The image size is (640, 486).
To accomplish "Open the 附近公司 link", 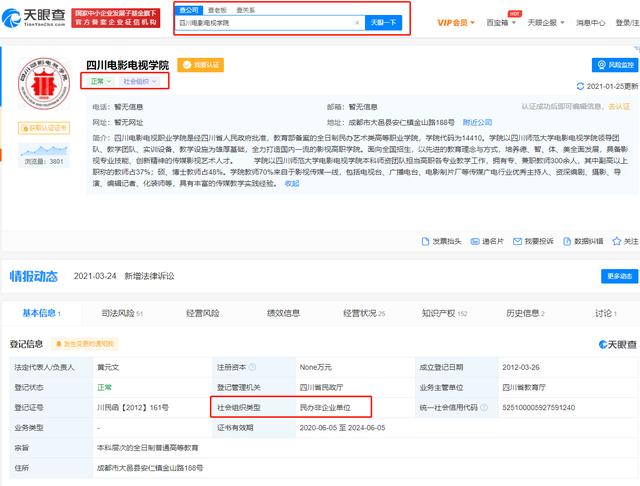I will (477, 122).
